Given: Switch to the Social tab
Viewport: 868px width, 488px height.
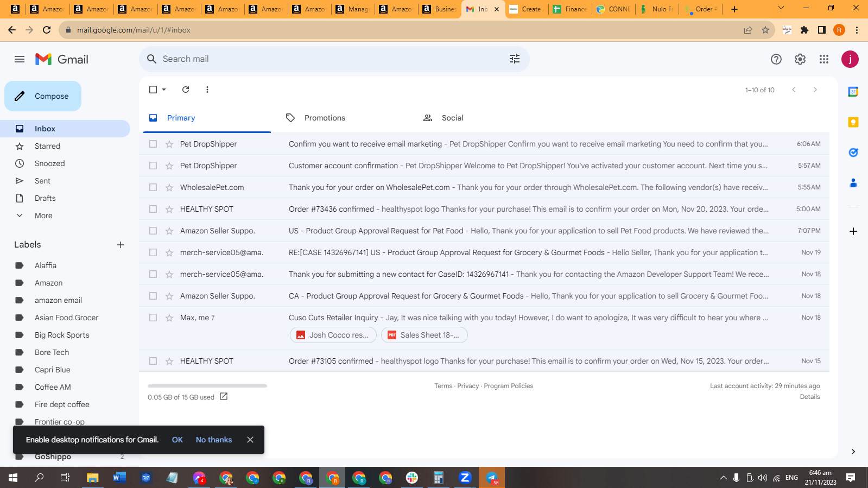Looking at the screenshot, I should 481,118.
